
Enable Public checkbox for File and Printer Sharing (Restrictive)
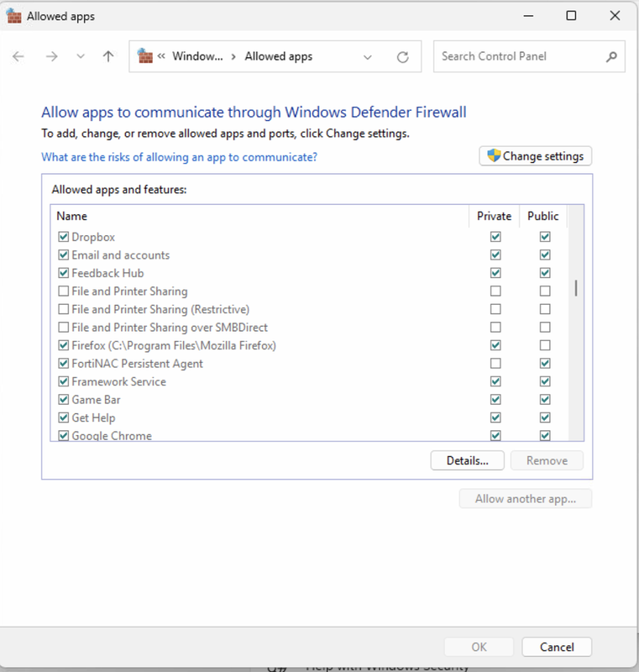click(x=545, y=309)
